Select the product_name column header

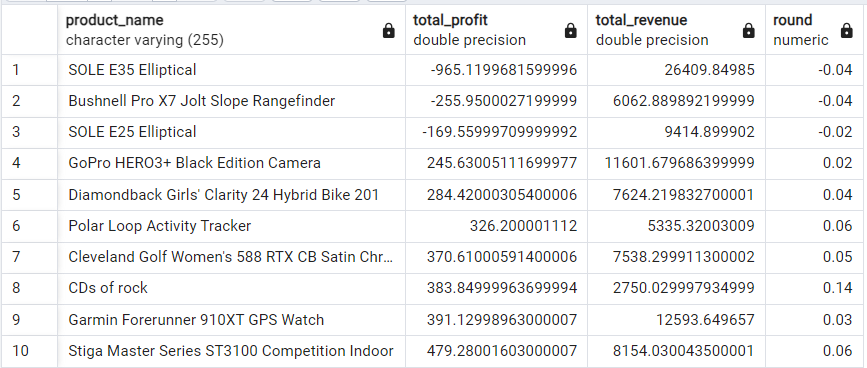(231, 30)
